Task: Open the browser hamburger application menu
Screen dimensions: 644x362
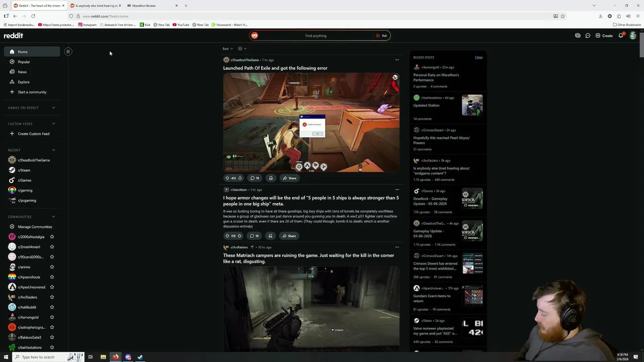Action: pos(637,16)
